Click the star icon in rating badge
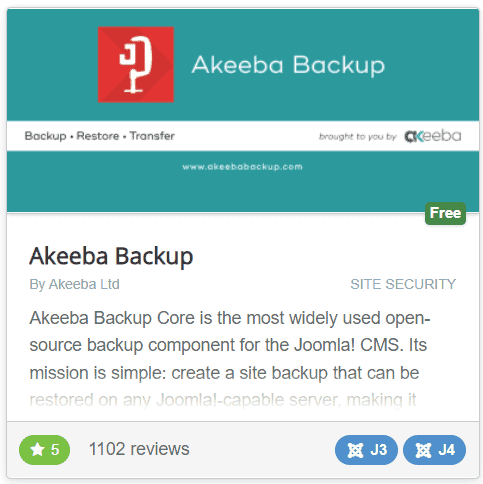 (x=37, y=450)
